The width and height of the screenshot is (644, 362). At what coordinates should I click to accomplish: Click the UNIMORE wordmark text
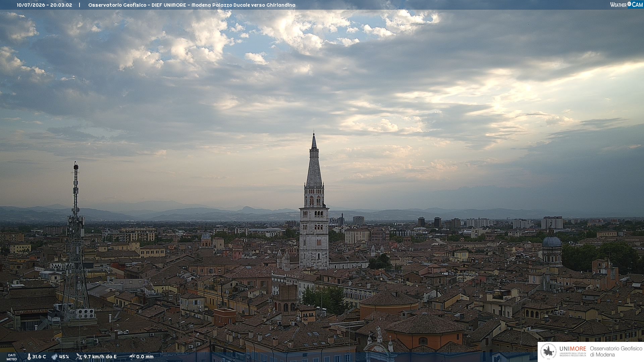pyautogui.click(x=573, y=349)
